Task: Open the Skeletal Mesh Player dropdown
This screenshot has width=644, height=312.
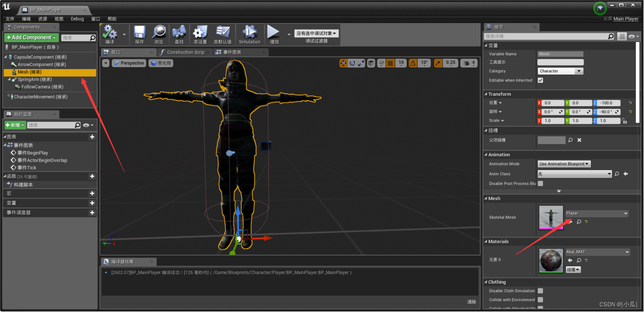Action: (597, 213)
